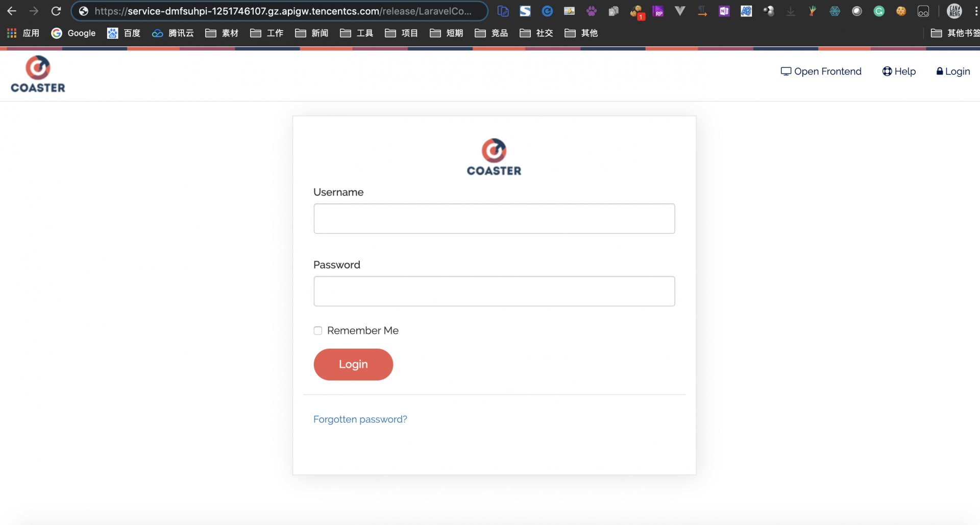
Task: Open the Can Meng profile avatar
Action: pos(954,11)
